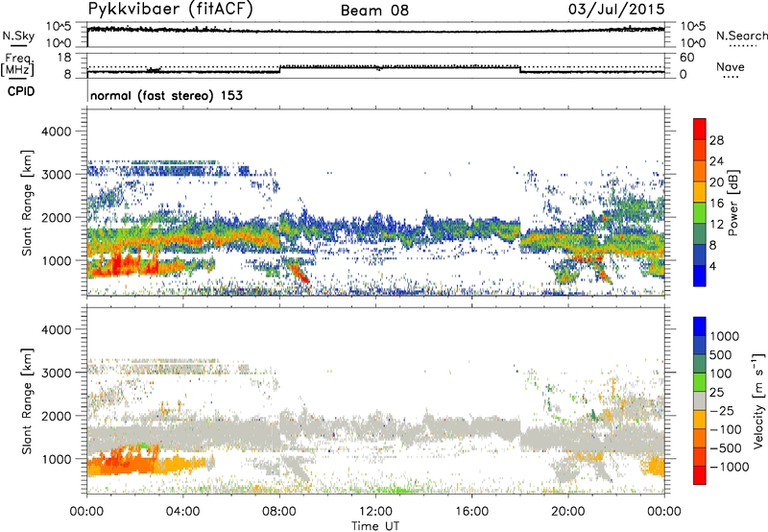
Task: Click the -100 label on velocity colorbar
Action: point(726,429)
